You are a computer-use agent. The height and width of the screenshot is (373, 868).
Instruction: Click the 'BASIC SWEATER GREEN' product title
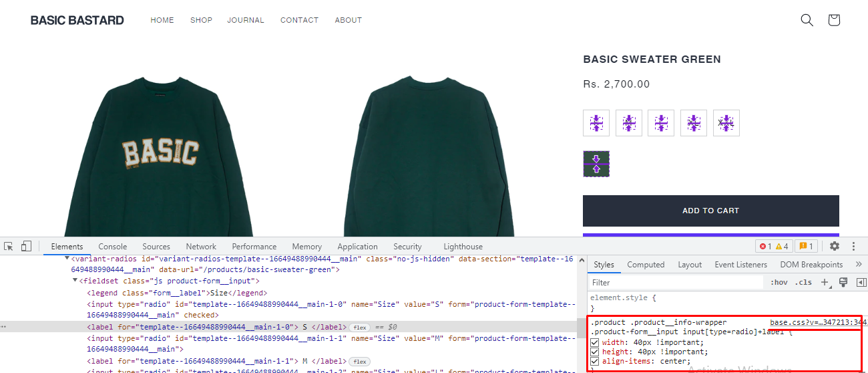652,59
